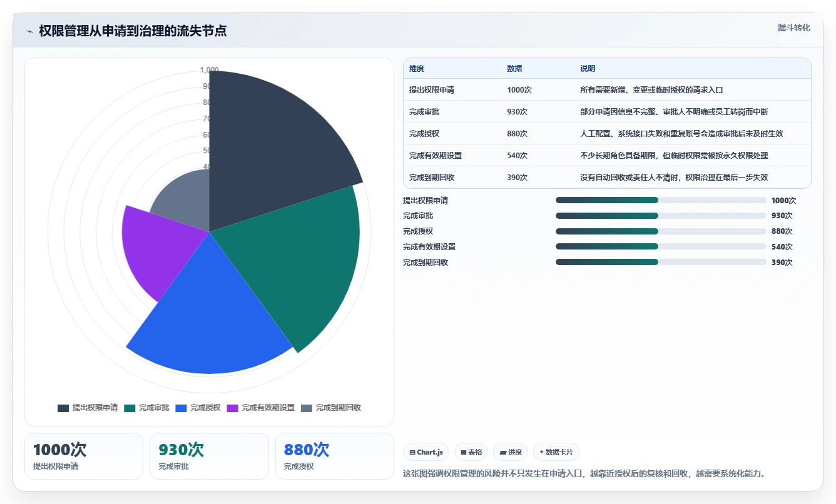Select the 完成授权 table row label

(x=424, y=134)
